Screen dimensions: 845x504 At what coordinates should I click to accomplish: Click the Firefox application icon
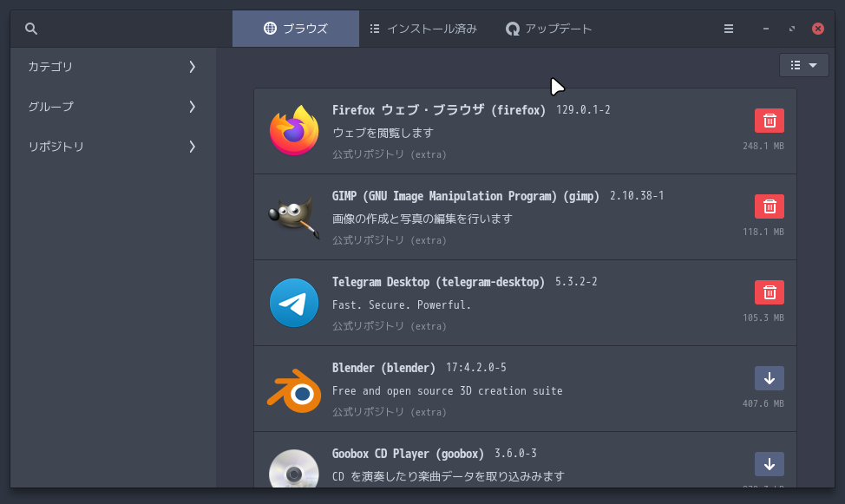(x=294, y=131)
